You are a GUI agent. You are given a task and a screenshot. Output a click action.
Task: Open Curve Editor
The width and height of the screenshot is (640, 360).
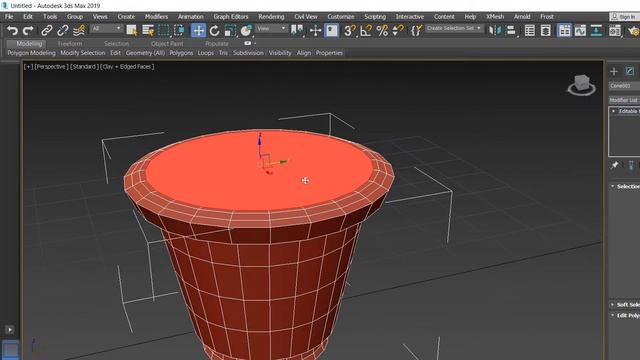(x=580, y=31)
